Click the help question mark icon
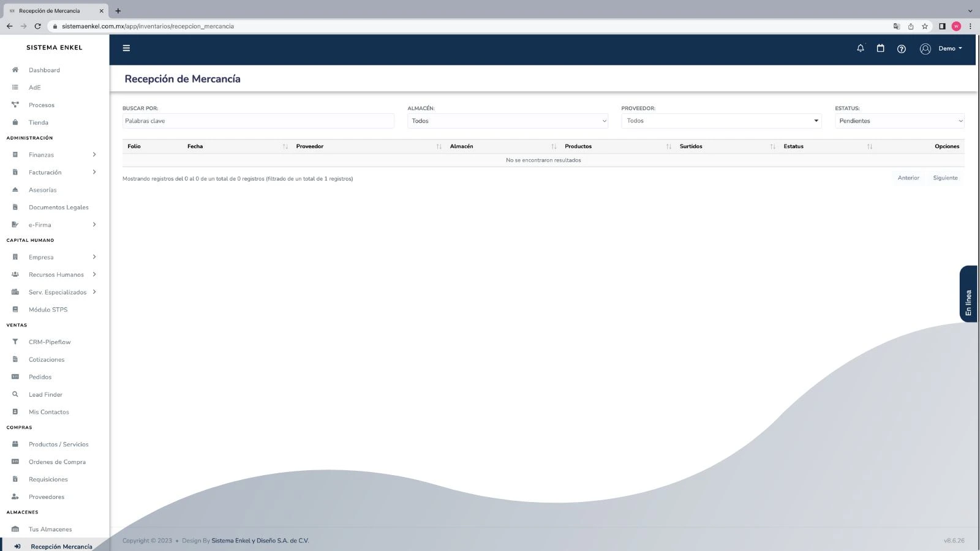This screenshot has height=551, width=980. point(901,49)
